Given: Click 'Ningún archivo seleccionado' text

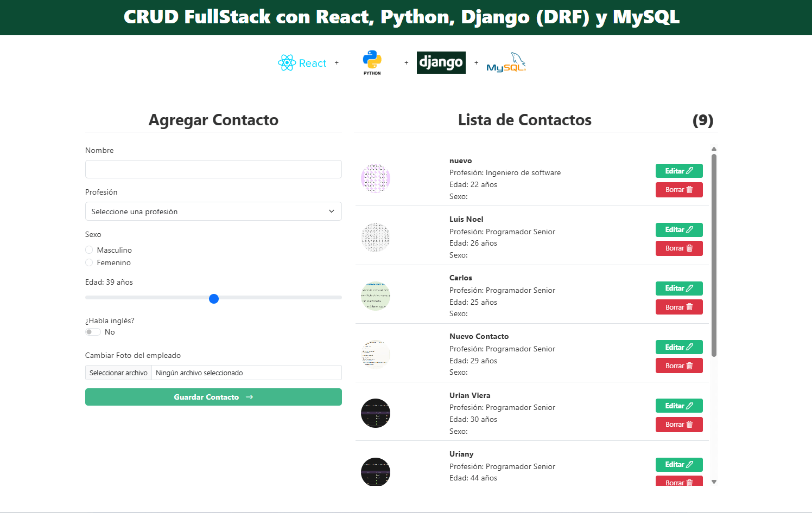Looking at the screenshot, I should point(199,373).
